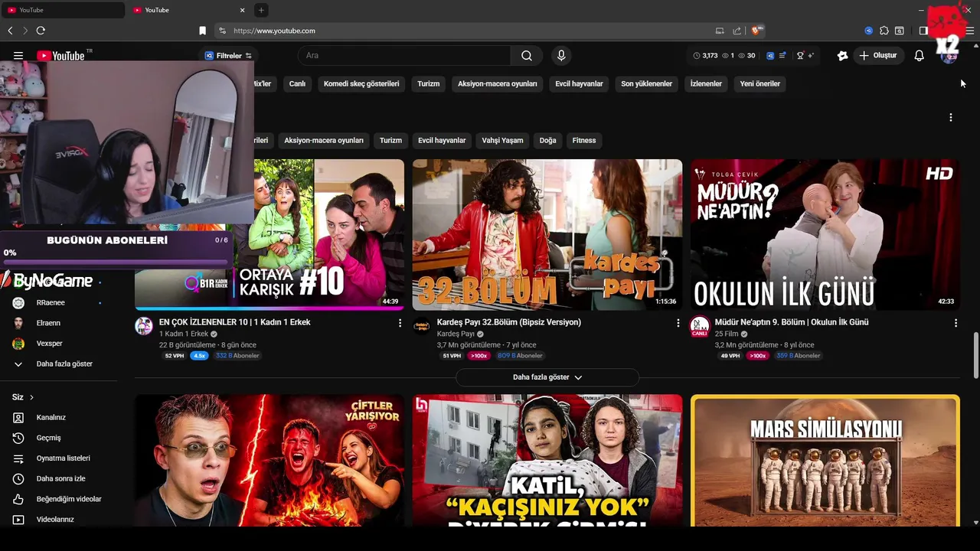Go to YouTube home via logo
This screenshot has width=980, height=551.
pyautogui.click(x=60, y=56)
